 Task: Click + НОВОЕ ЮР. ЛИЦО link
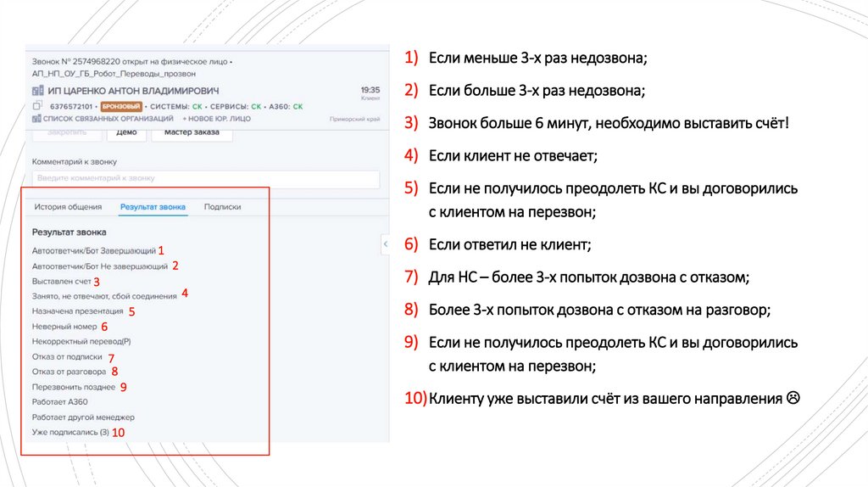point(216,119)
